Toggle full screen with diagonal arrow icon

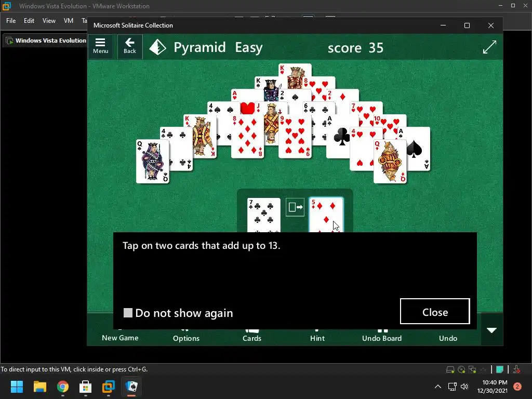click(489, 47)
